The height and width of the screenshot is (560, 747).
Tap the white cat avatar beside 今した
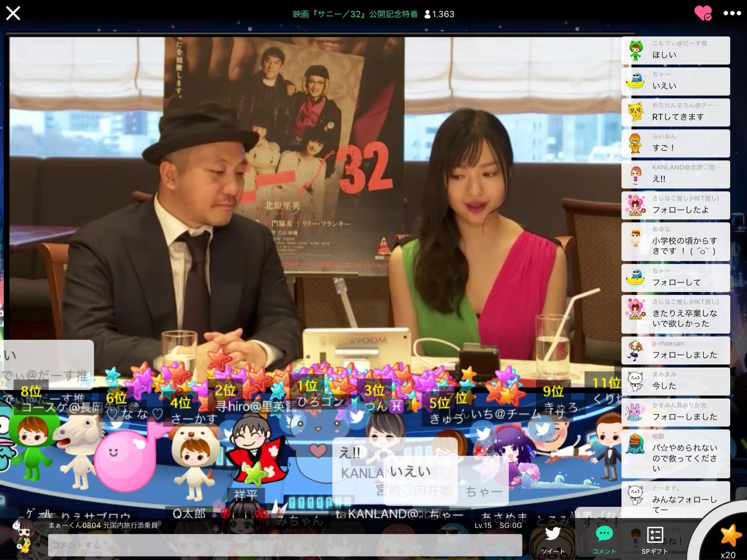(635, 381)
